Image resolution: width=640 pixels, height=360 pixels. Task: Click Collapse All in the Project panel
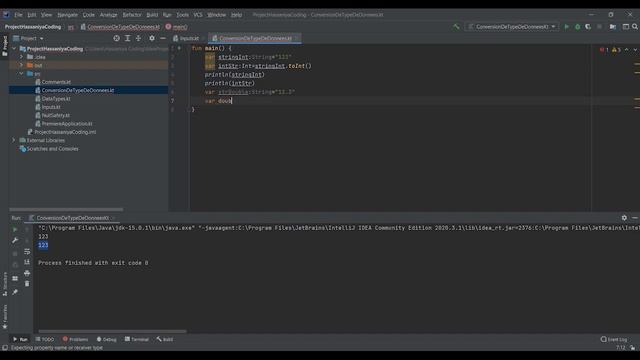coord(139,38)
